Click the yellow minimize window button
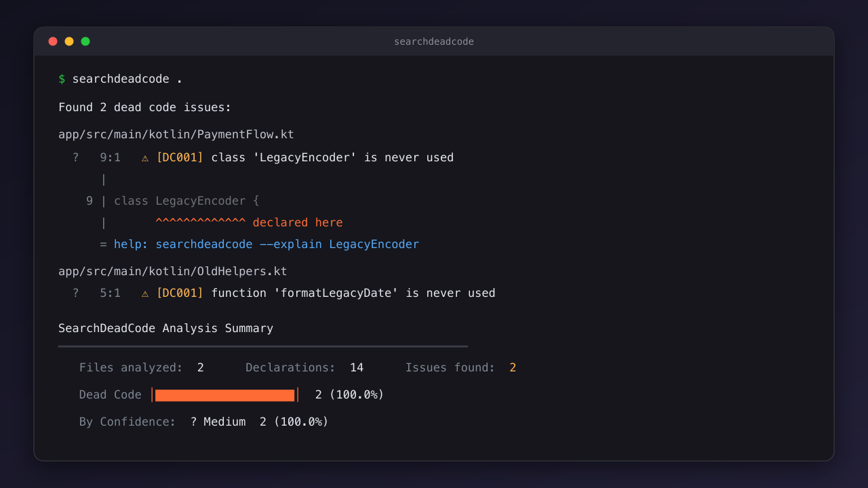This screenshot has width=868, height=488. (x=69, y=41)
